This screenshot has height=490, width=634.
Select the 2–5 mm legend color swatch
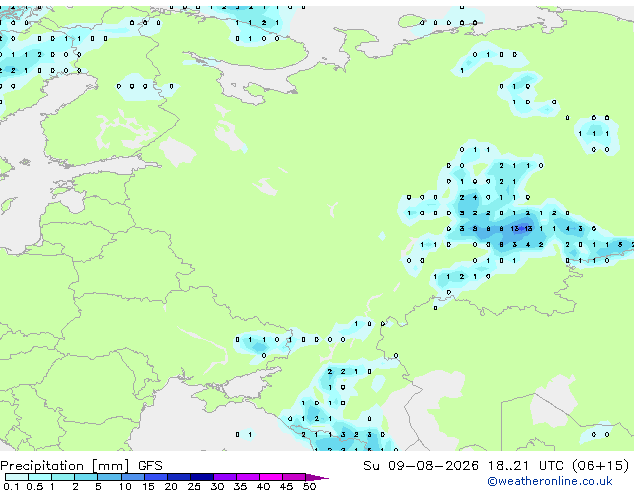pos(86,477)
